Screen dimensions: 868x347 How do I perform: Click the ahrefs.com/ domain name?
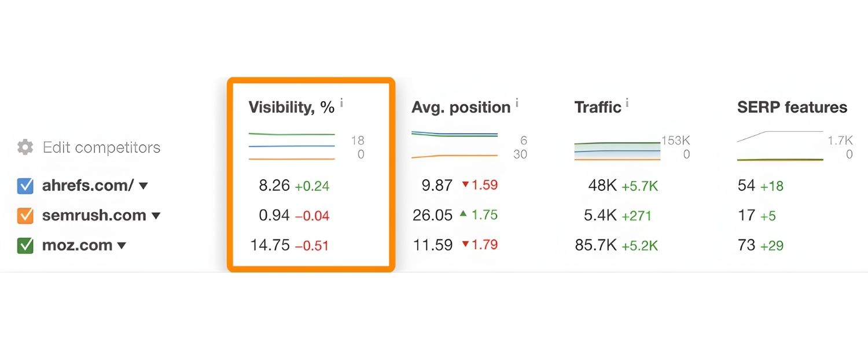pyautogui.click(x=88, y=186)
